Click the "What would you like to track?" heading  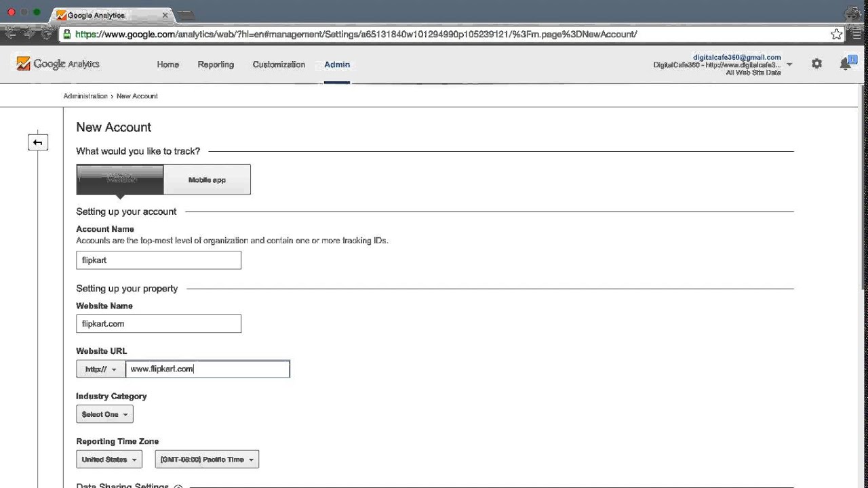(138, 151)
